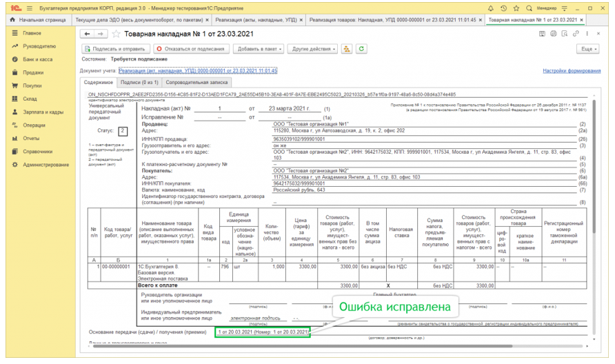Switch to 'Сопроводительная записка' tab
The image size is (615, 364).
click(196, 82)
